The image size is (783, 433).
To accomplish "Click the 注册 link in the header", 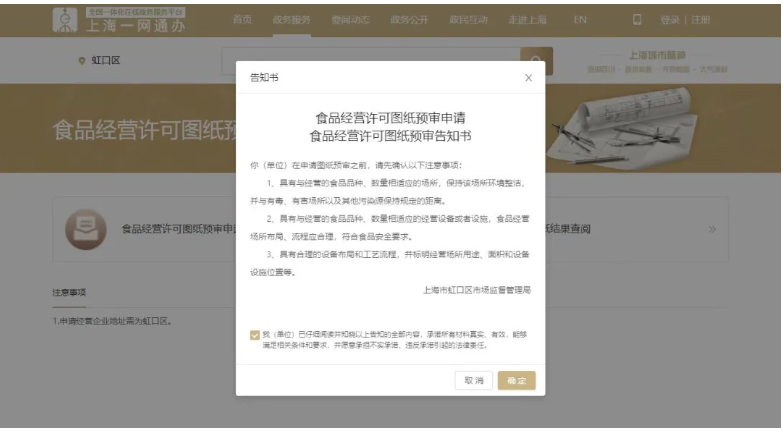I will pyautogui.click(x=699, y=19).
